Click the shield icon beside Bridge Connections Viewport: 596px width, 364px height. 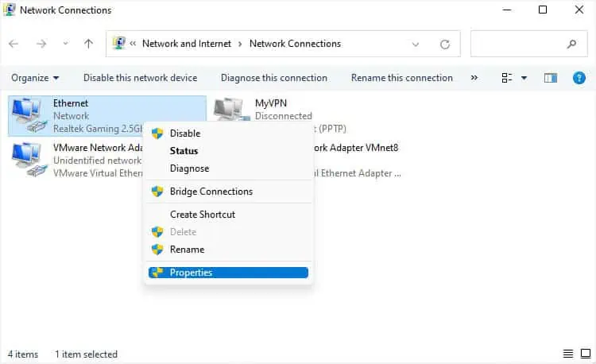157,192
